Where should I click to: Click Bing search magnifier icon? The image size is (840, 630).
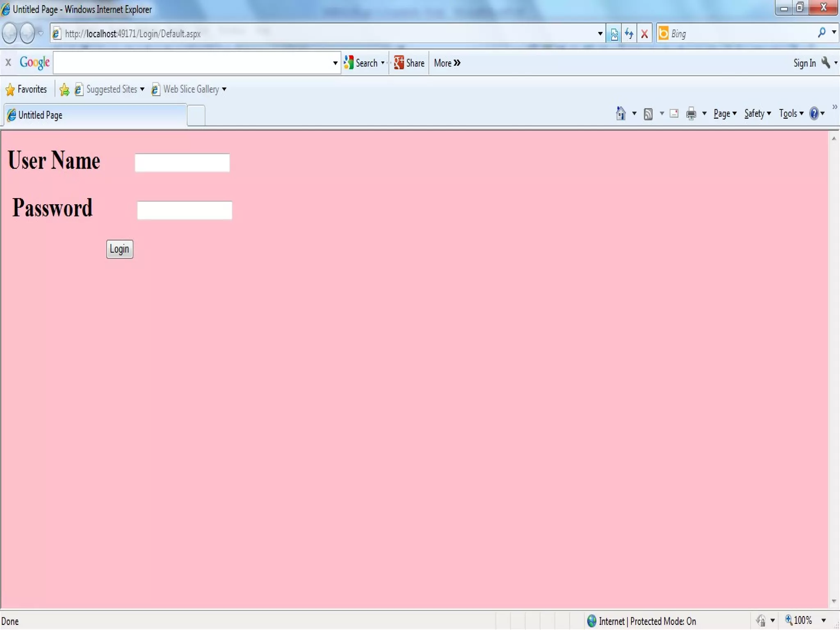tap(822, 33)
